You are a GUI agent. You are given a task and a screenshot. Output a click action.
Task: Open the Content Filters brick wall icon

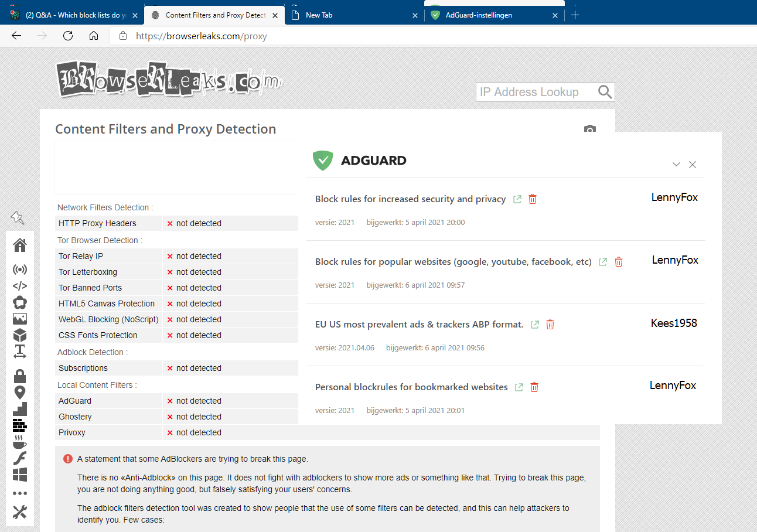[x=20, y=425]
